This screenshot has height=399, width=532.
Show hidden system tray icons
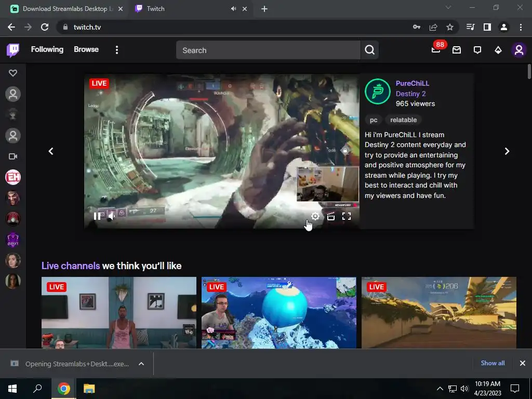[x=440, y=389]
